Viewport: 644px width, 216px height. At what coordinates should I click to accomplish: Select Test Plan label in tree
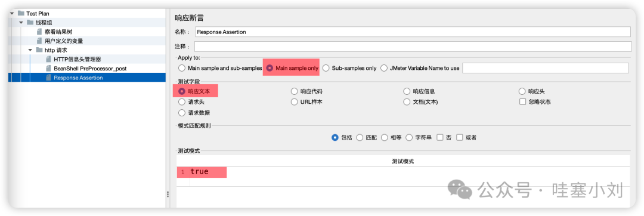tap(38, 14)
